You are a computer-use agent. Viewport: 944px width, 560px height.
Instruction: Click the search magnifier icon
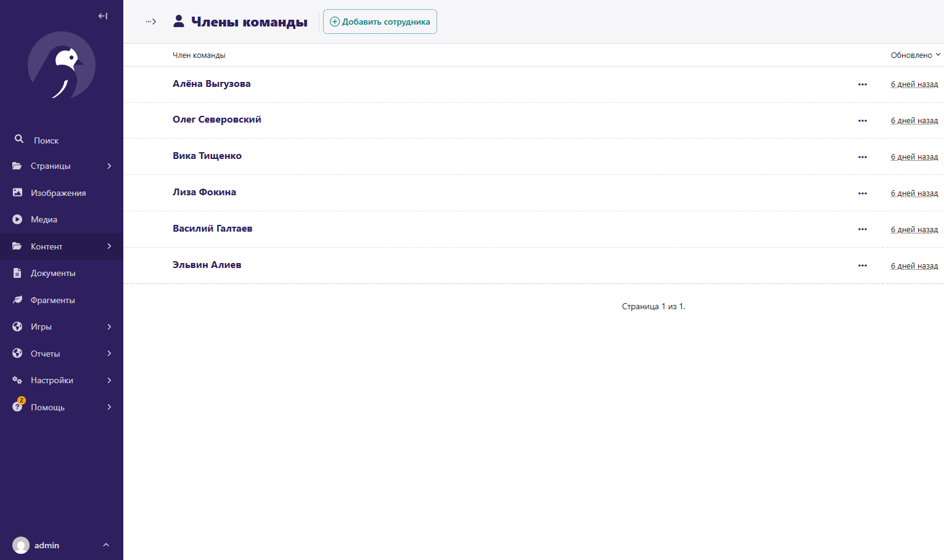(19, 139)
